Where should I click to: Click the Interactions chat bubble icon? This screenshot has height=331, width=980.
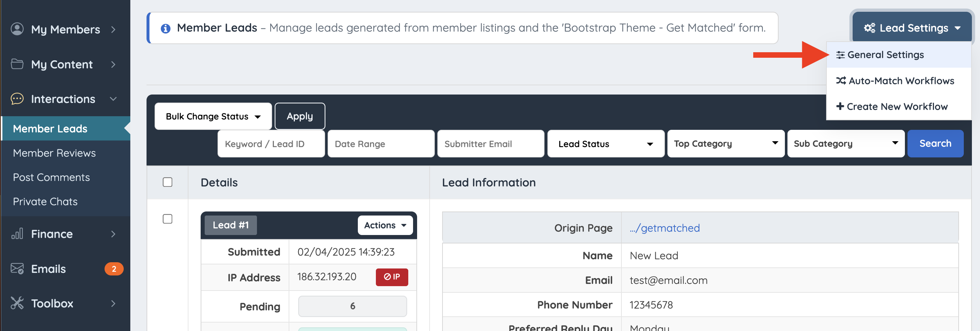(x=17, y=99)
